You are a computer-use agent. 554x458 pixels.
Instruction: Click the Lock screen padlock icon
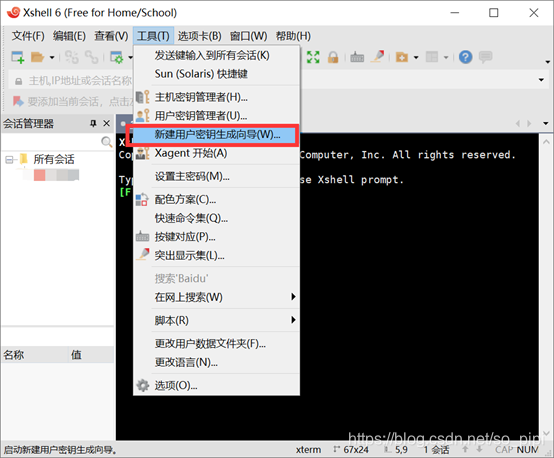point(333,57)
